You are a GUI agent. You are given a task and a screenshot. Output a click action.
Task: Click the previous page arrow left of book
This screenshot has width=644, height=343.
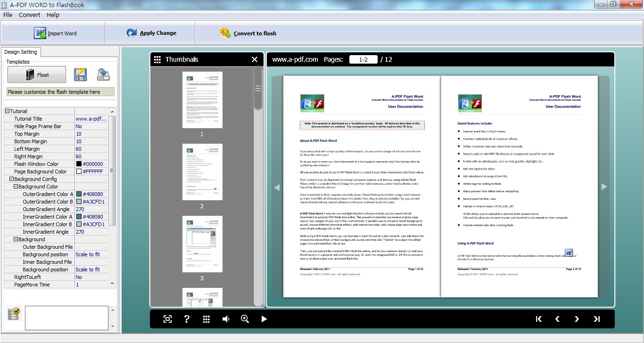coord(277,187)
